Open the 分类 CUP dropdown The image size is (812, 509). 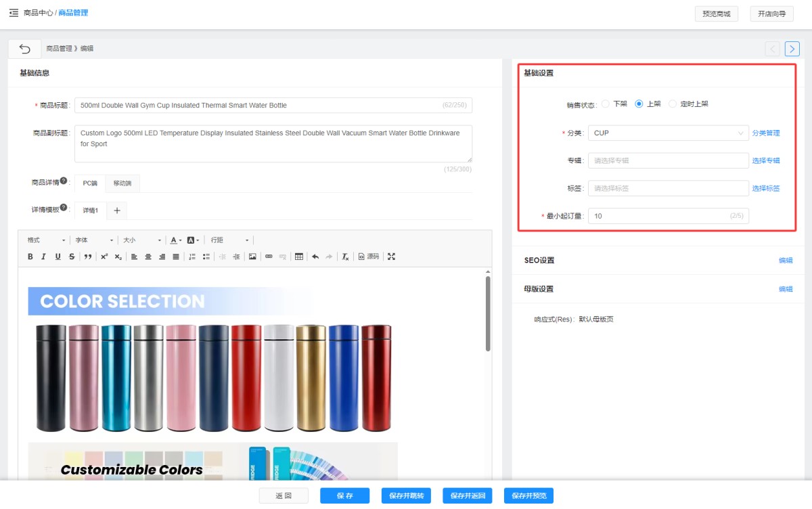tap(667, 133)
